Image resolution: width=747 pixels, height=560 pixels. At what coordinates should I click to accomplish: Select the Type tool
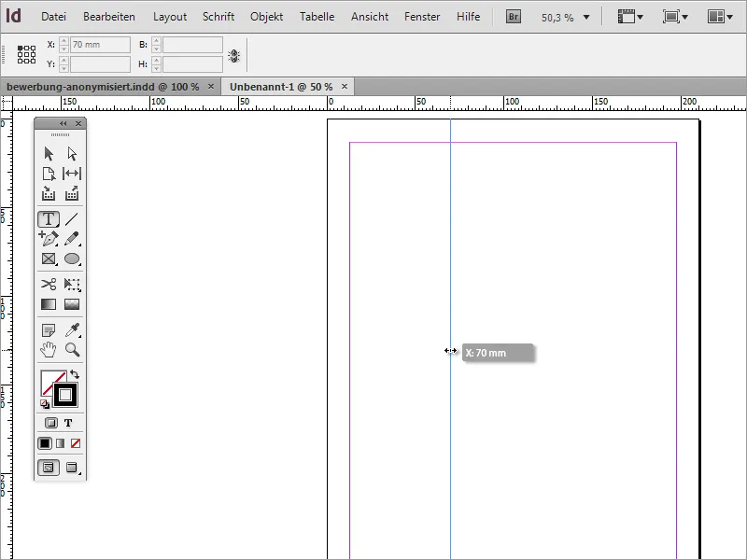[49, 219]
